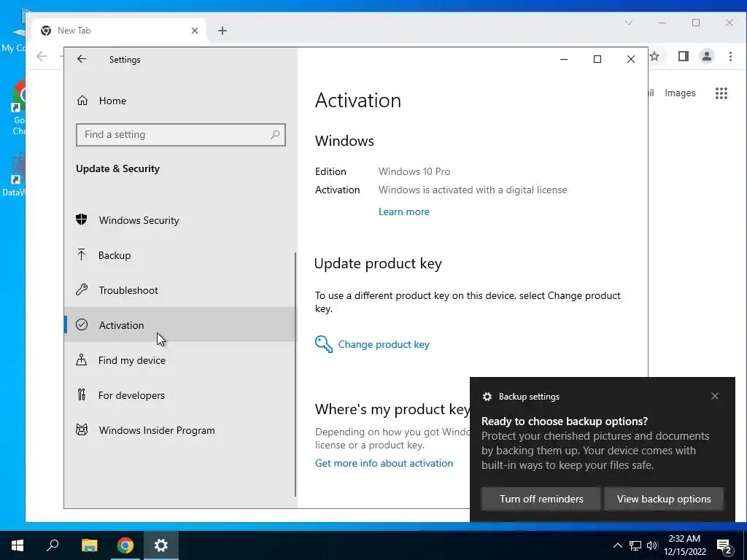Click the Windows Insider cat icon
Image resolution: width=747 pixels, height=560 pixels.
pos(82,430)
